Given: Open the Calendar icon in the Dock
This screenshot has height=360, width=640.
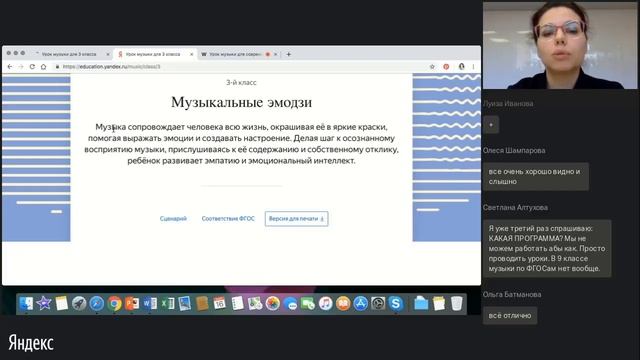Looking at the screenshot, I should click(x=219, y=304).
